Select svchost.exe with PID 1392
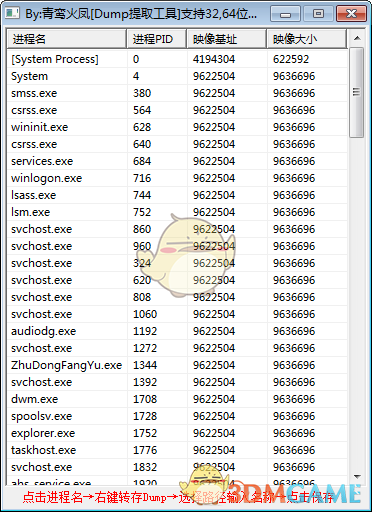Image resolution: width=372 pixels, height=512 pixels. point(177,382)
